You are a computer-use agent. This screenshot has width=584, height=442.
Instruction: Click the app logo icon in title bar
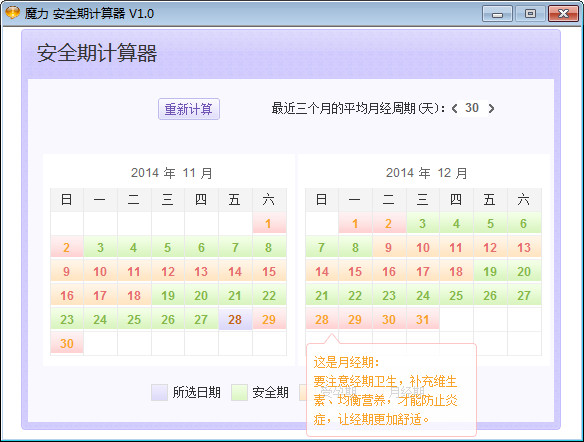[x=12, y=13]
